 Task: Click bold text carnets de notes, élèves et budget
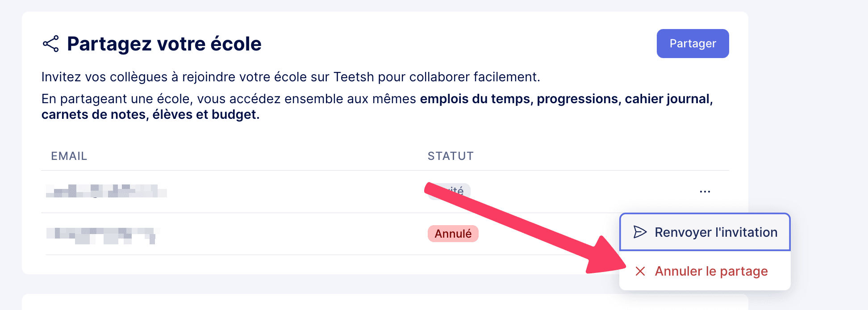150,115
